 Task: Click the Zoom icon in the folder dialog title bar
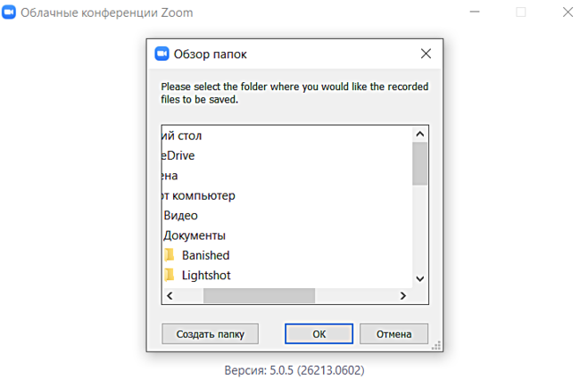162,54
